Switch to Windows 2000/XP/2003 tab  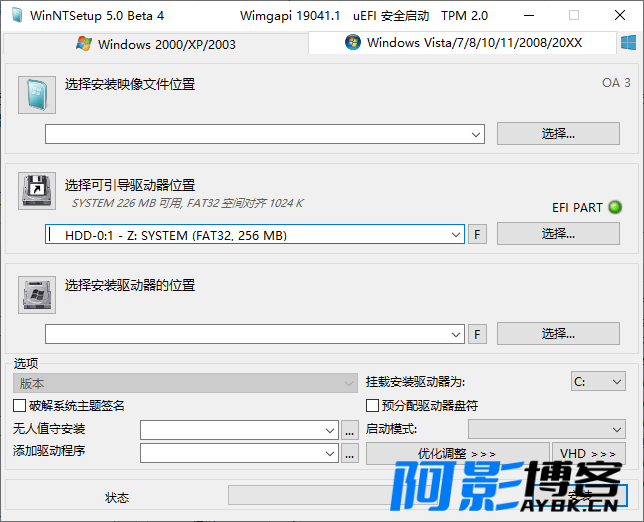tap(156, 44)
